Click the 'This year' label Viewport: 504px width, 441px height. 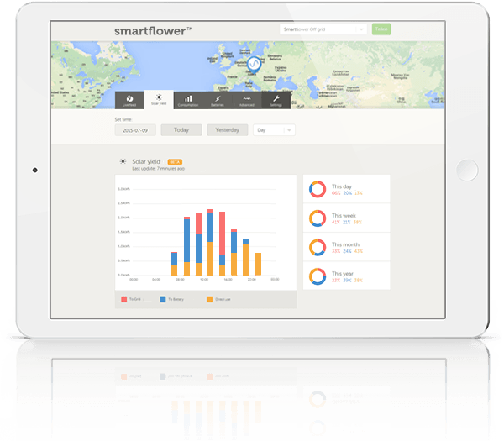pos(343,274)
